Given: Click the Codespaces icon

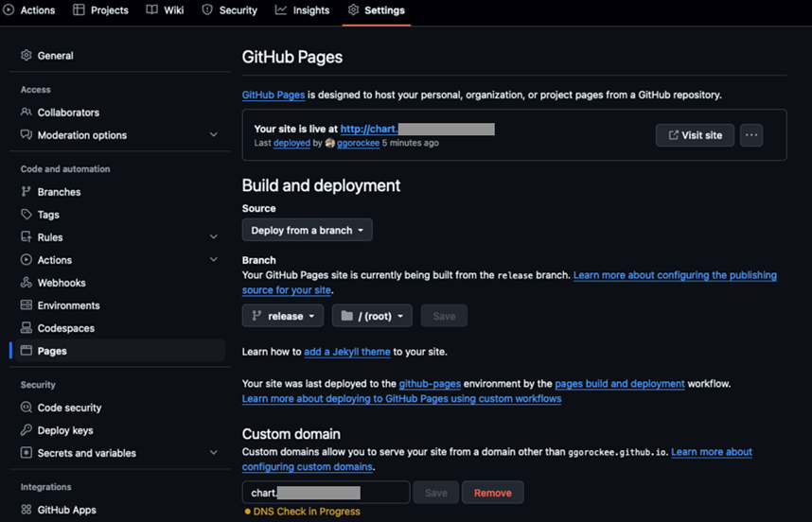Looking at the screenshot, I should 26,328.
